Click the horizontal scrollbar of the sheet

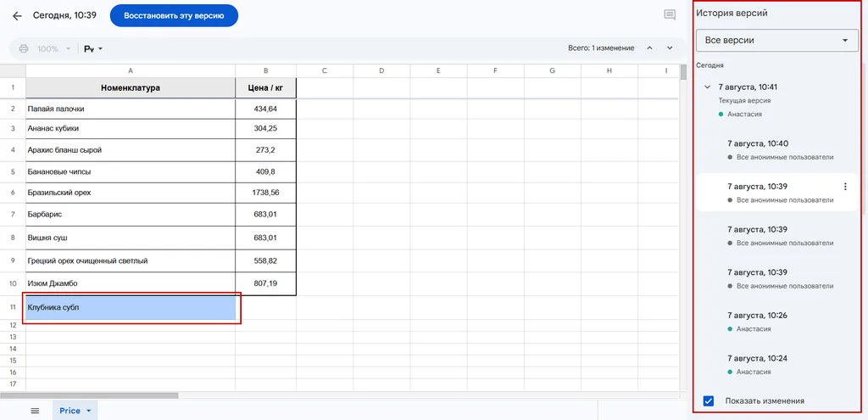click(89, 395)
